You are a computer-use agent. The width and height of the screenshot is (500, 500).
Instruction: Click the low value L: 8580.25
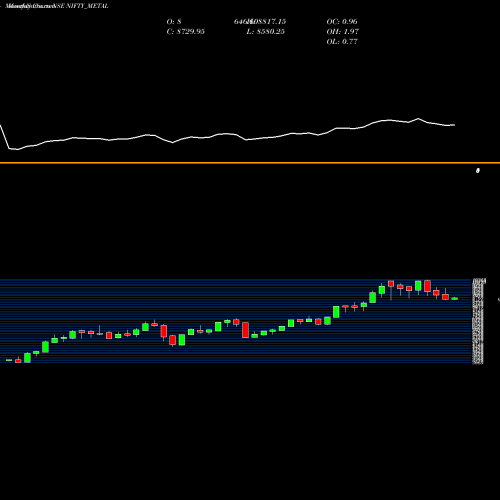point(266,32)
